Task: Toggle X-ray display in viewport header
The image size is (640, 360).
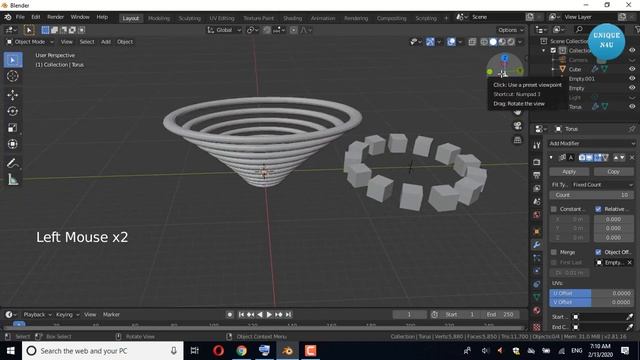Action: pyautogui.click(x=472, y=42)
